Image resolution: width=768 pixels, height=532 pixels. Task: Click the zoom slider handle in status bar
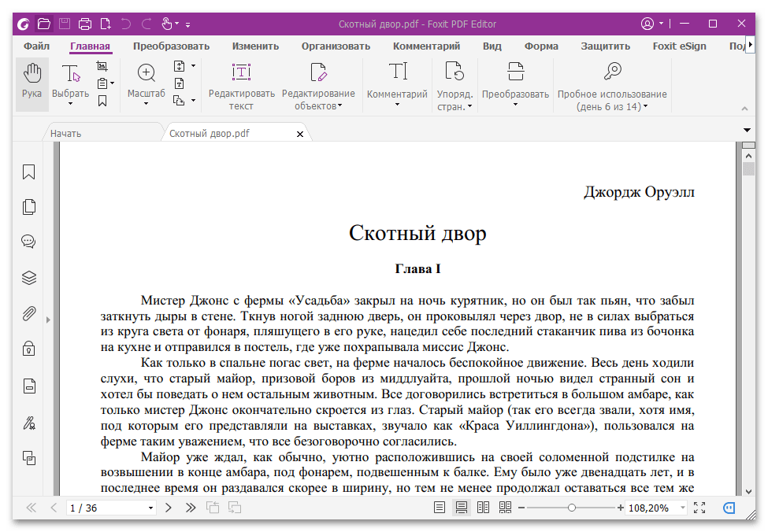(572, 508)
